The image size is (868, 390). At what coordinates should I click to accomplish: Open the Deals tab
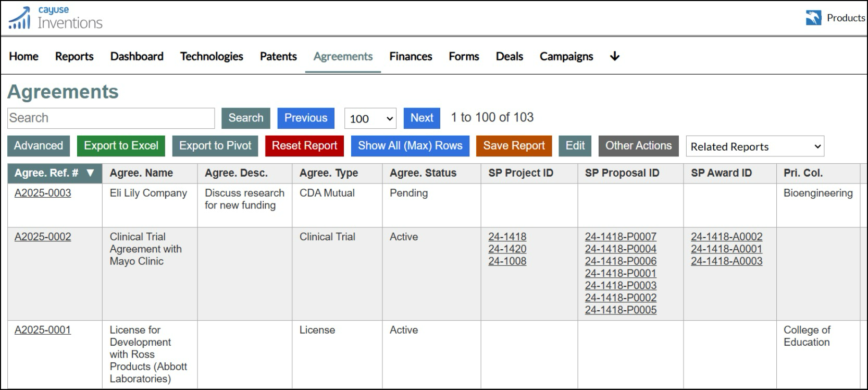click(x=510, y=56)
